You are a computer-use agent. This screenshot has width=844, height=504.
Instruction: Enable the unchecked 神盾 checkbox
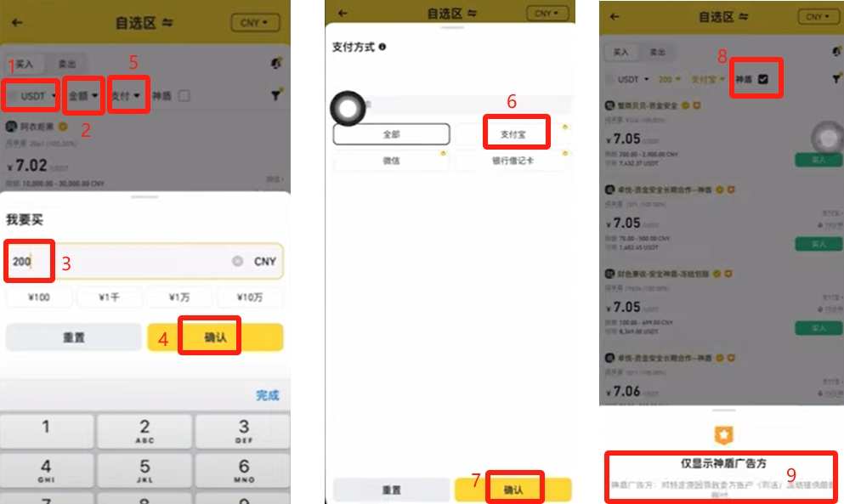point(184,96)
